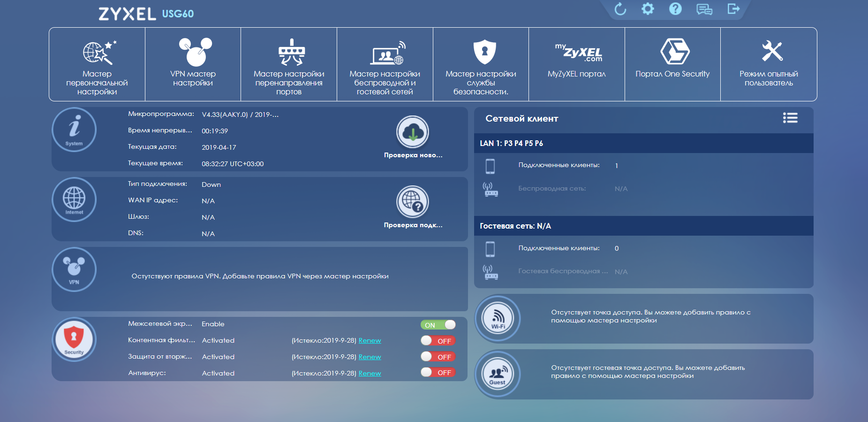Image resolution: width=868 pixels, height=422 pixels.
Task: Renew the antivirus license
Action: [370, 373]
